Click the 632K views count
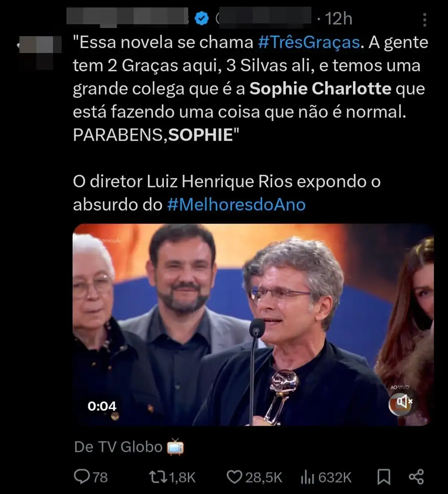The image size is (448, 494). click(x=335, y=477)
